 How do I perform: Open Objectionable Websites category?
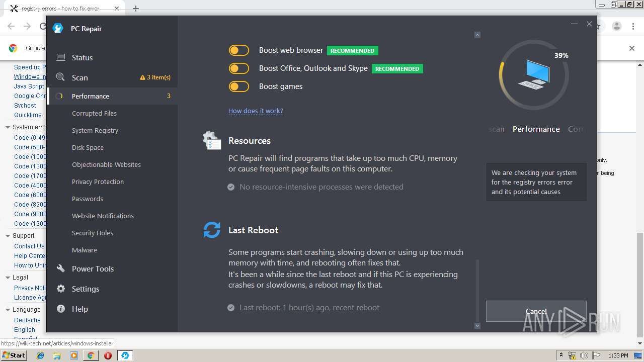106,164
